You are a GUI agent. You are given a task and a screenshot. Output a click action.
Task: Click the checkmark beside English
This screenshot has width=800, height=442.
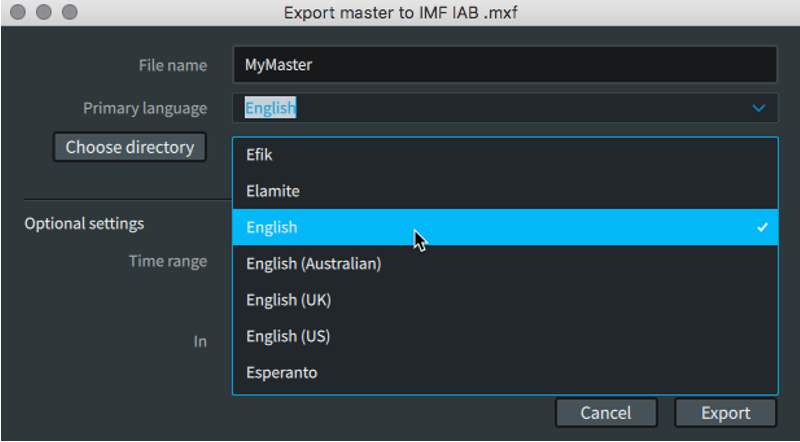762,227
